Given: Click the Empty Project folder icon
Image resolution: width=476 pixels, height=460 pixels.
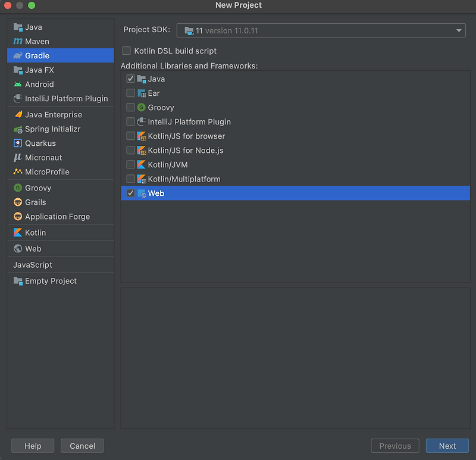Looking at the screenshot, I should point(18,281).
